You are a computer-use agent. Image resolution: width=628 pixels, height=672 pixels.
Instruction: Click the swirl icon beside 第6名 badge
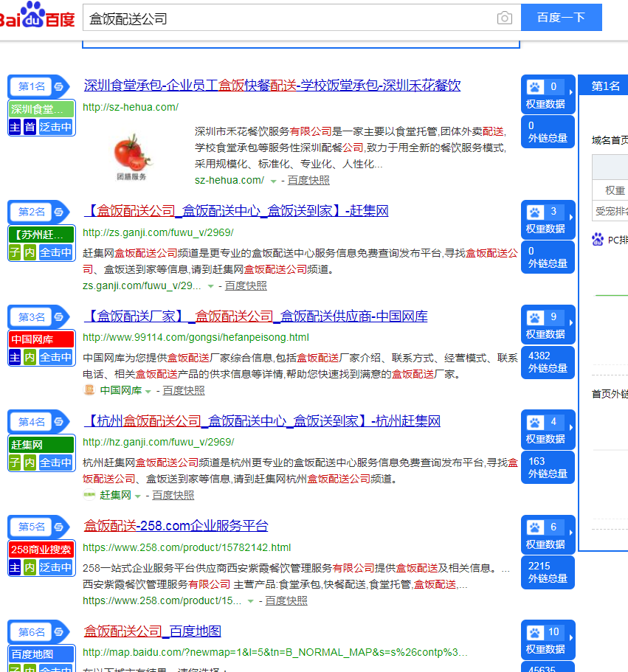click(59, 631)
